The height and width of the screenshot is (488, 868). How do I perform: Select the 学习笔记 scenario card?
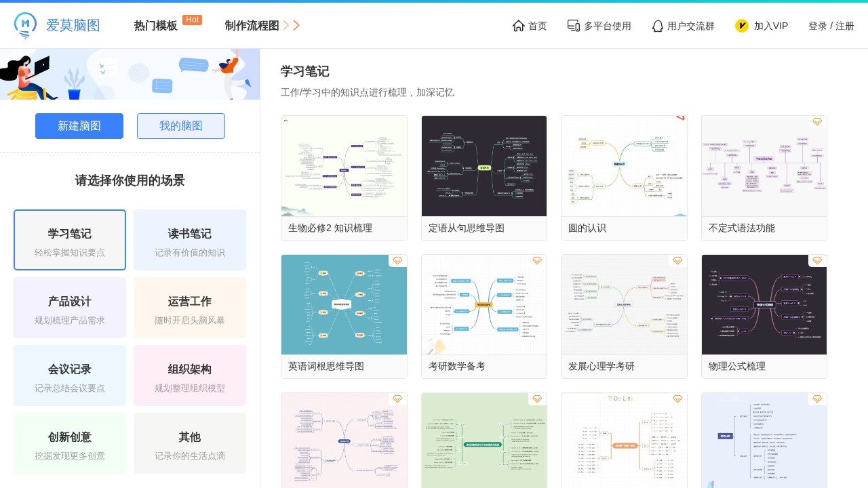click(69, 240)
